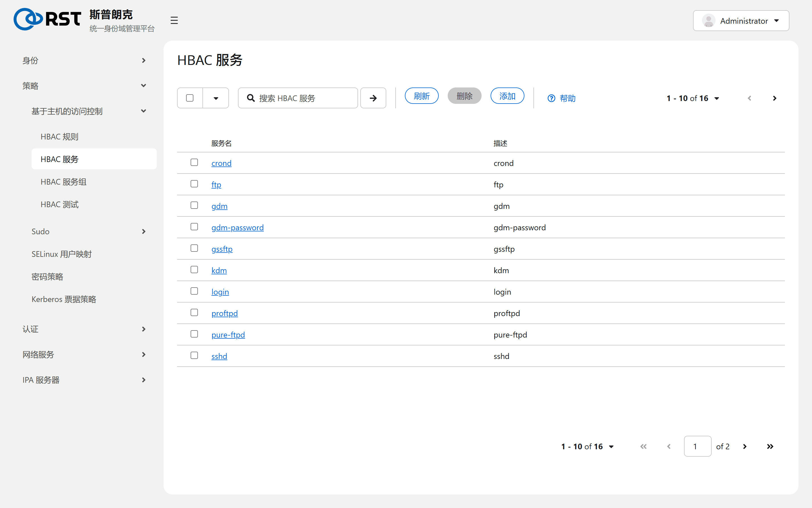Open Kerberos 票据策略 in sidebar
812x508 pixels.
[89, 299]
